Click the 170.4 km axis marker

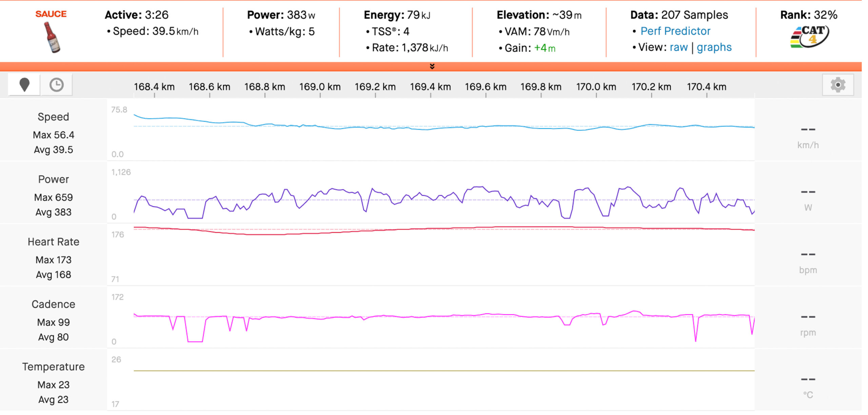(707, 87)
